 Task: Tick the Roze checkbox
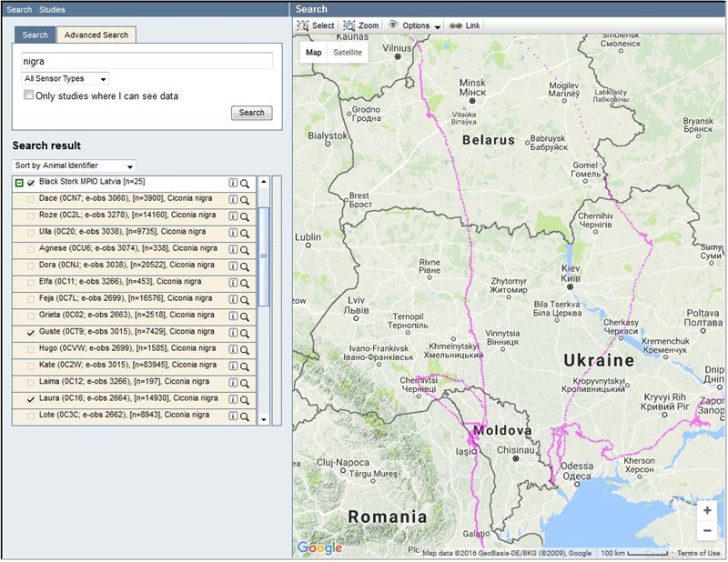tap(31, 216)
